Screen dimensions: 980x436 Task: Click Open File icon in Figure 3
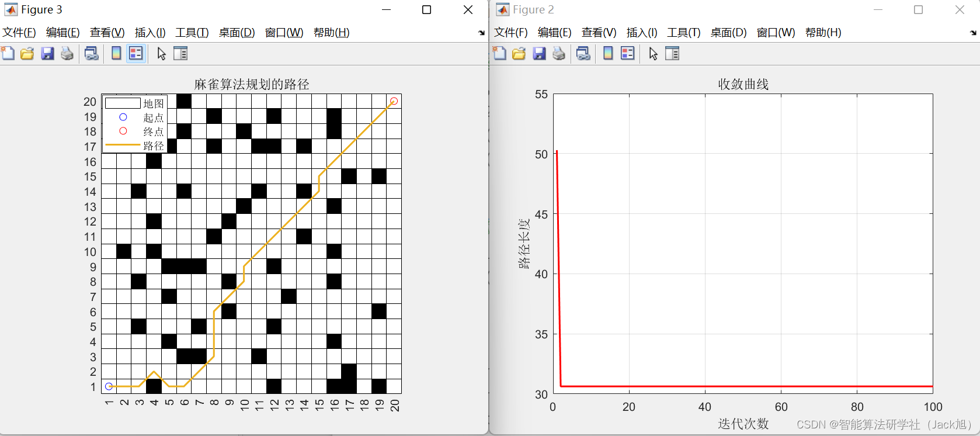(x=27, y=54)
